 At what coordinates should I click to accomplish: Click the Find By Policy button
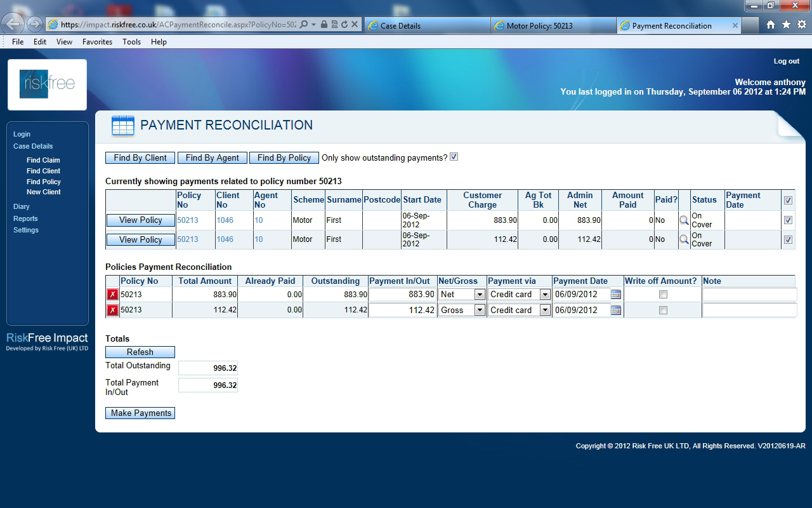[x=284, y=158]
